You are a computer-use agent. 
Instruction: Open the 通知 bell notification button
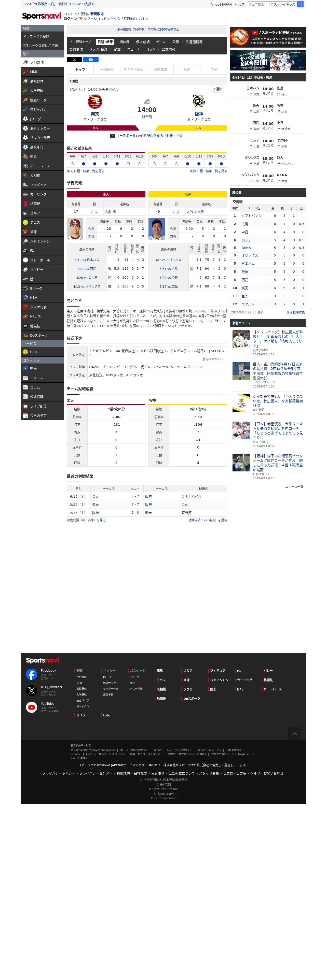click(x=217, y=89)
